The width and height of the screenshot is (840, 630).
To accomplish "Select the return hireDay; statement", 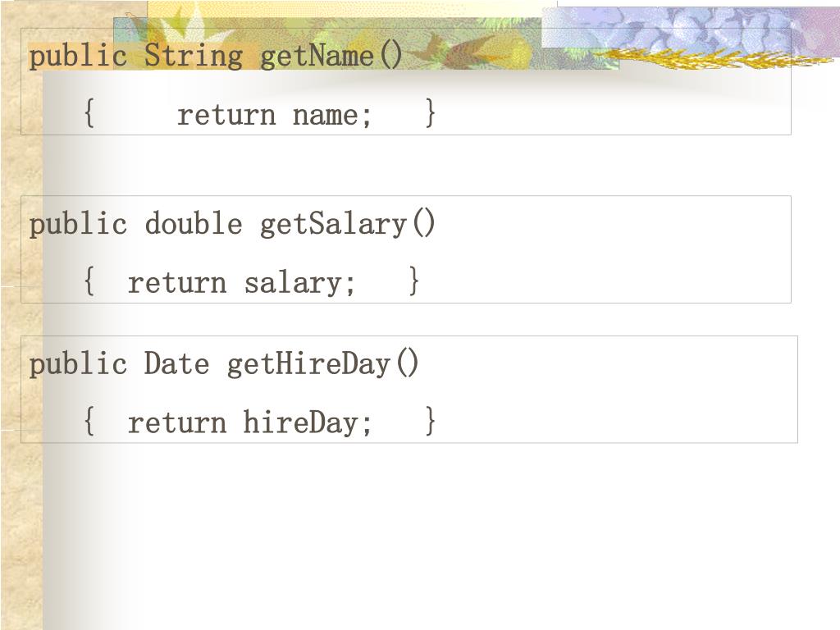I will [249, 422].
